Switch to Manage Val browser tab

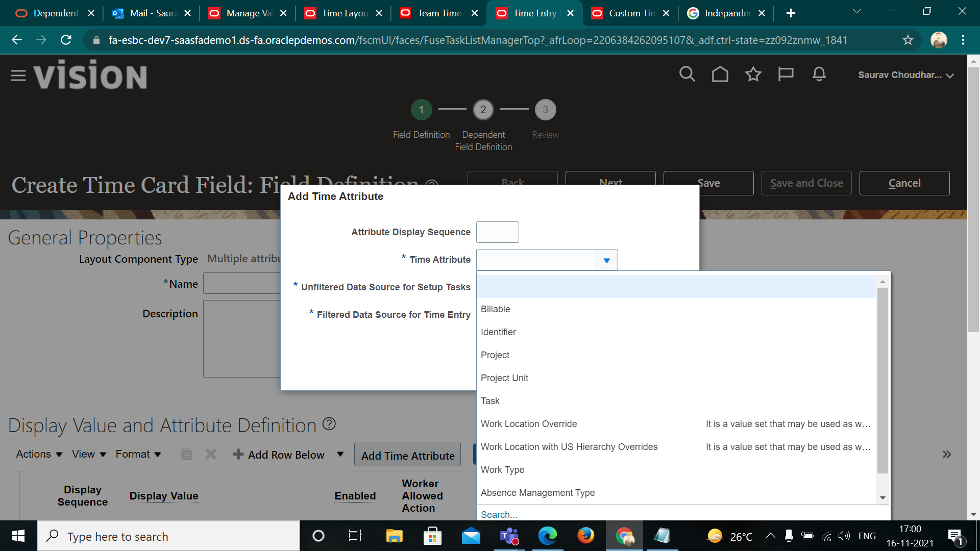pos(249,13)
